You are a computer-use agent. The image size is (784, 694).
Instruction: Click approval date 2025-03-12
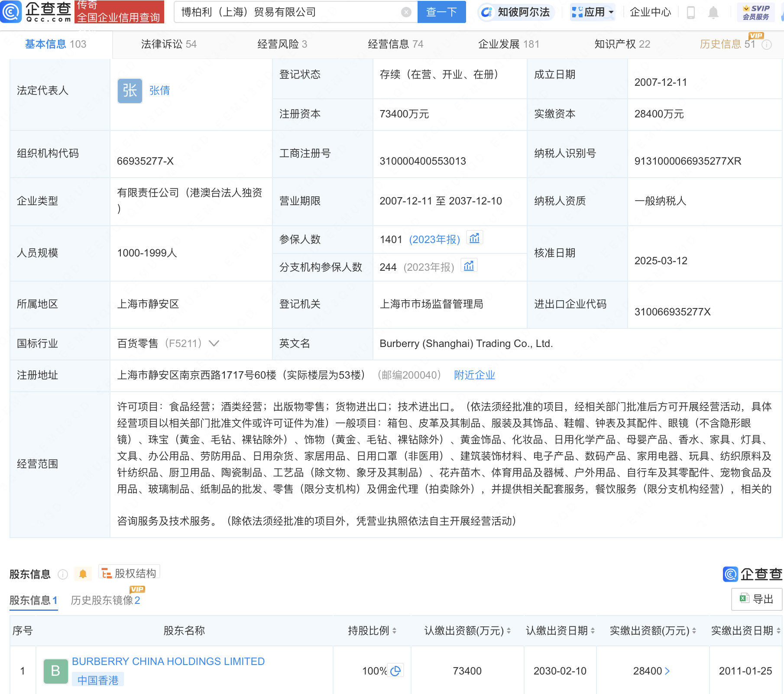coord(661,261)
